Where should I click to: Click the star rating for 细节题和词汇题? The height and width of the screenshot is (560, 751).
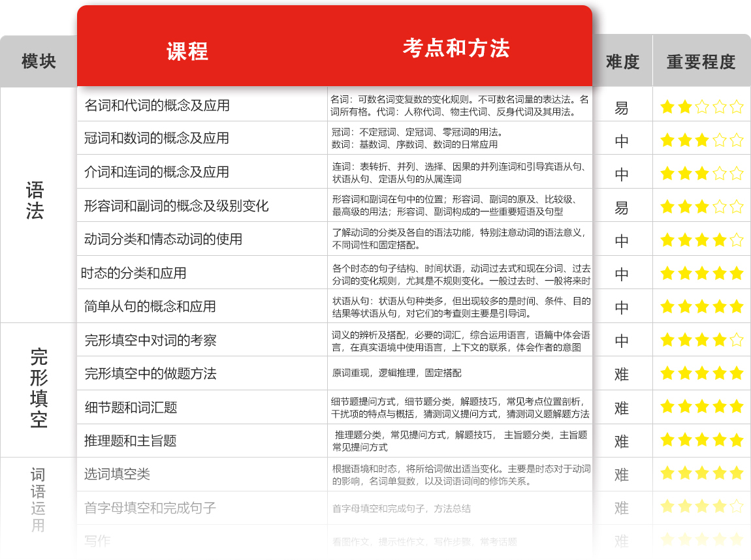[x=701, y=407]
